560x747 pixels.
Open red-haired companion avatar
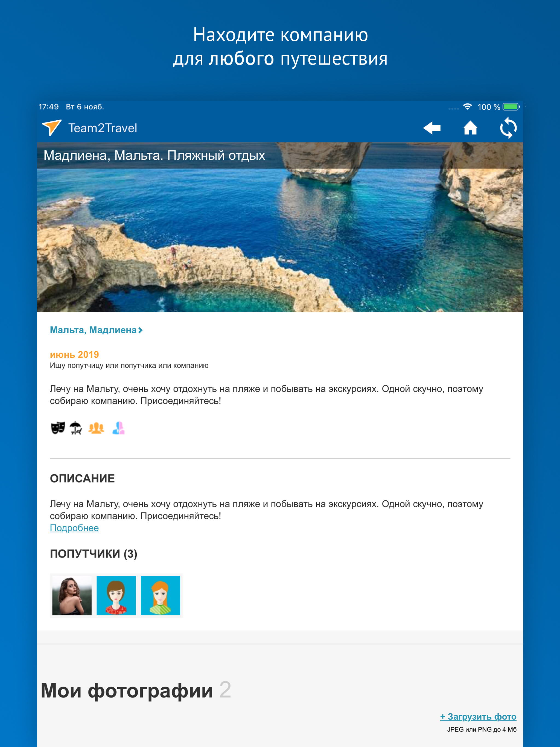click(161, 595)
